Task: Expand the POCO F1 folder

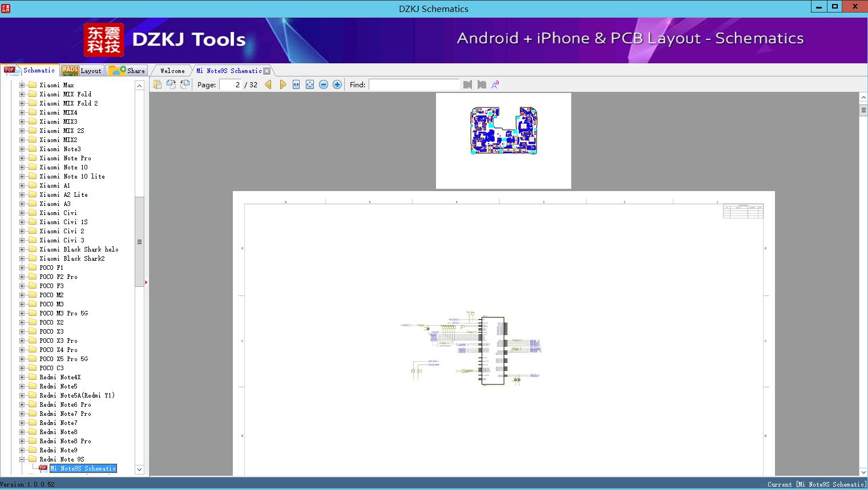Action: pyautogui.click(x=22, y=268)
